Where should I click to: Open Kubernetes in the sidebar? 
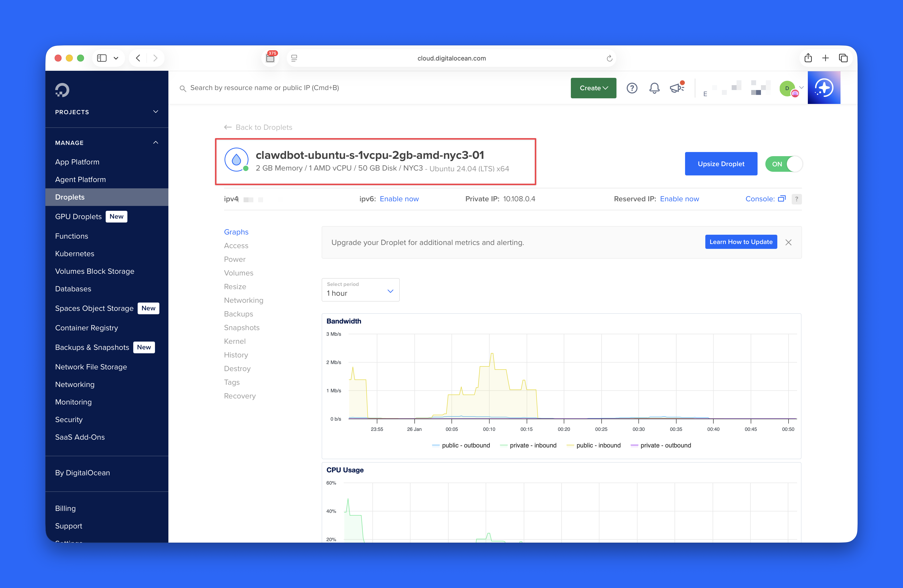click(74, 253)
